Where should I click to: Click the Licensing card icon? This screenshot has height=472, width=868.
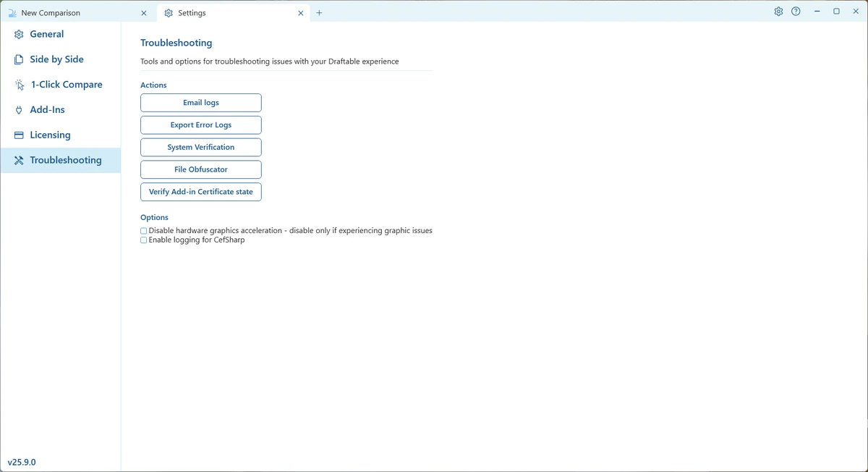20,135
